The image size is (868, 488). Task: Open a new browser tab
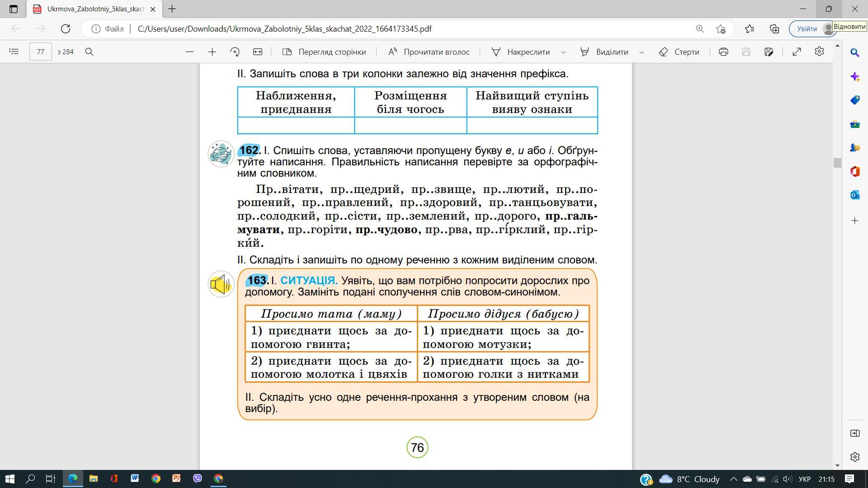pyautogui.click(x=172, y=9)
